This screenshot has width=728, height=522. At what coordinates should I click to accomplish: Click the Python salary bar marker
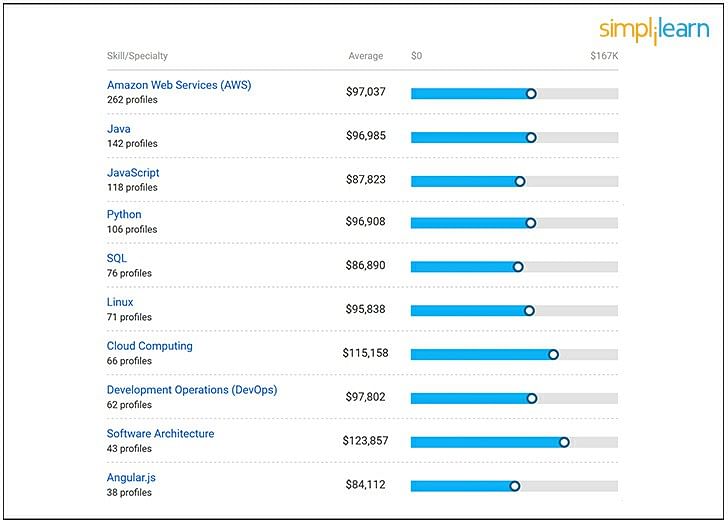[x=531, y=223]
